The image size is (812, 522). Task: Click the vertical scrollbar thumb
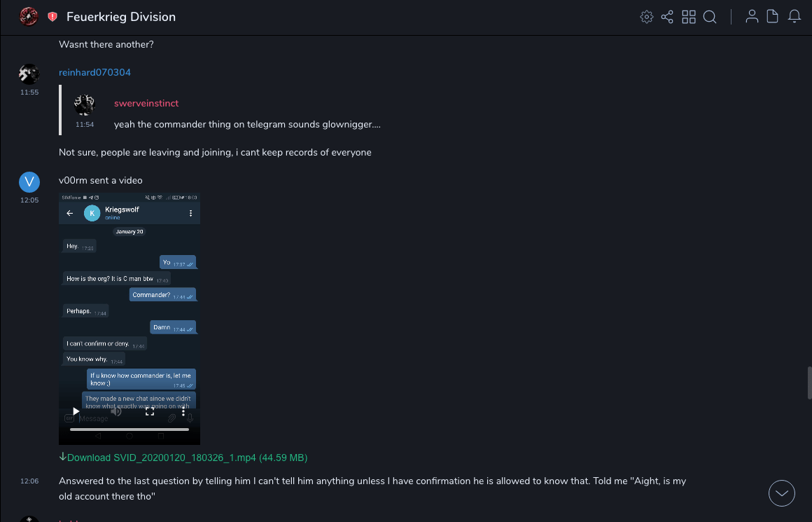point(808,382)
